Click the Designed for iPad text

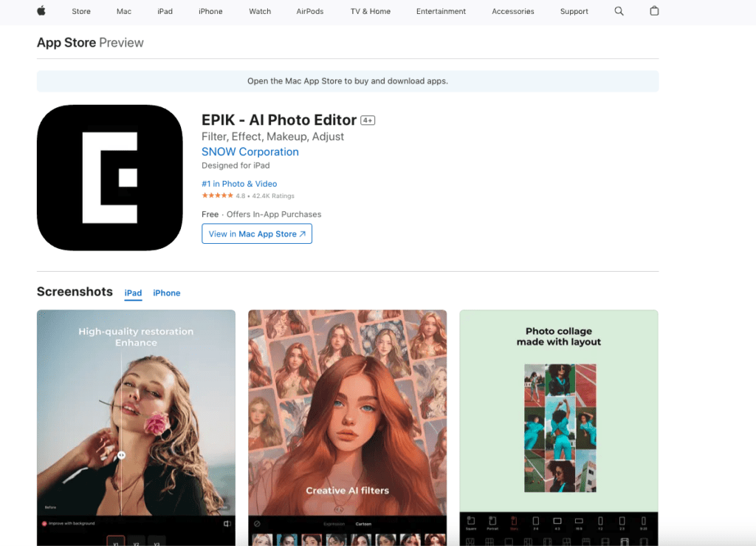click(x=236, y=165)
